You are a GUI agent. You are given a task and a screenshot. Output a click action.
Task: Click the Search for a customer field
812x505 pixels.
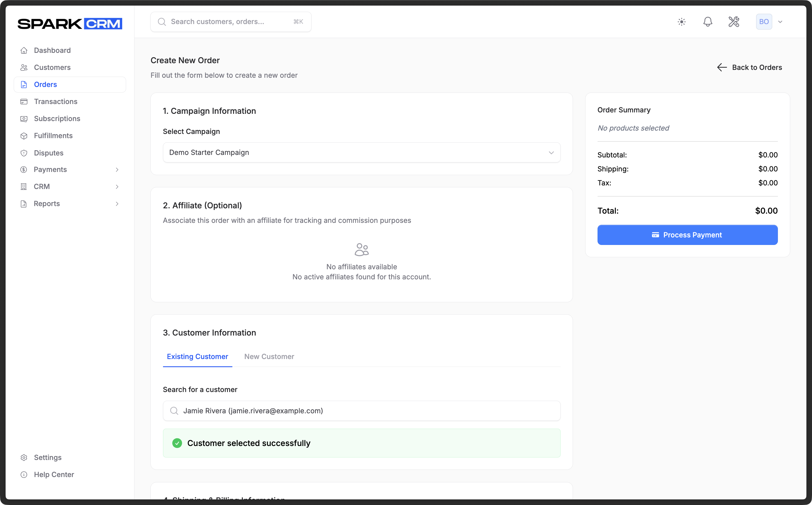pos(362,411)
